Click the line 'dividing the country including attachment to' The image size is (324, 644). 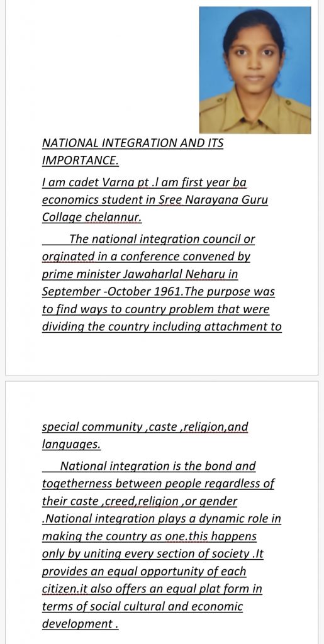162,327
